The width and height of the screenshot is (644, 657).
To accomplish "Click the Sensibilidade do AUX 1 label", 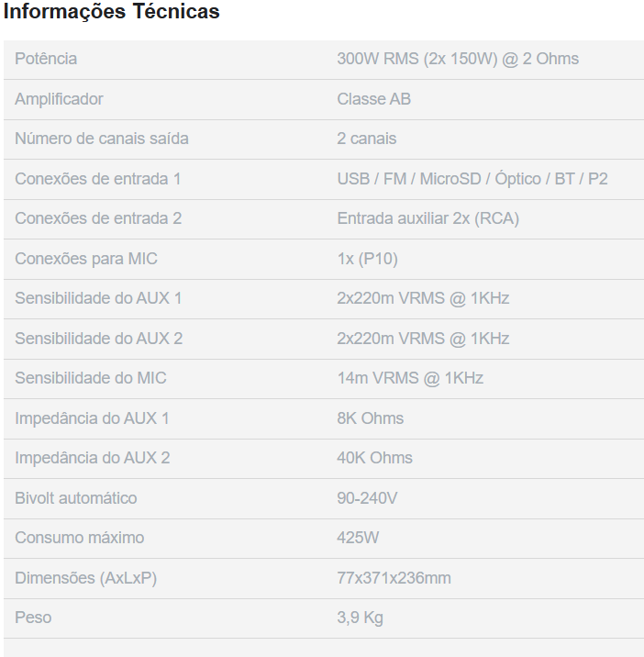I will coord(98,298).
